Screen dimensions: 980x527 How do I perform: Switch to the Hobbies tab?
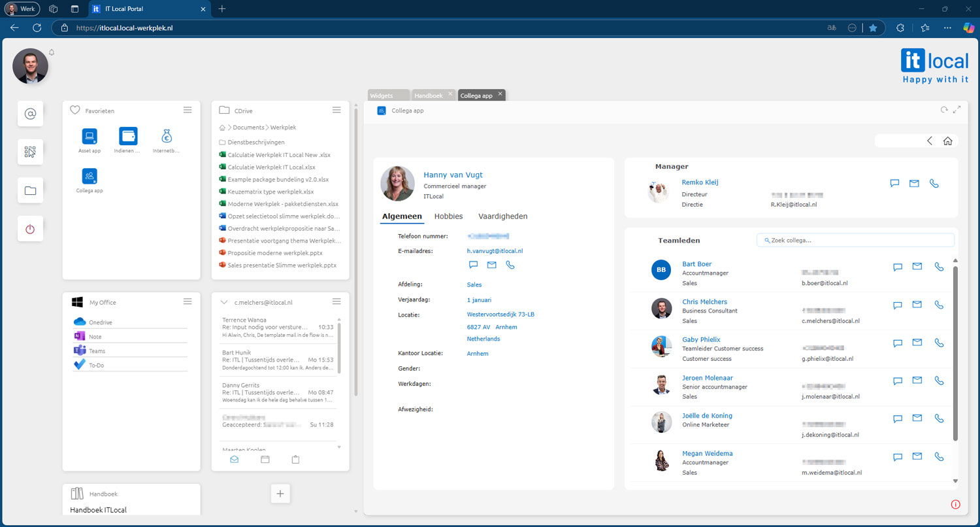pyautogui.click(x=448, y=216)
